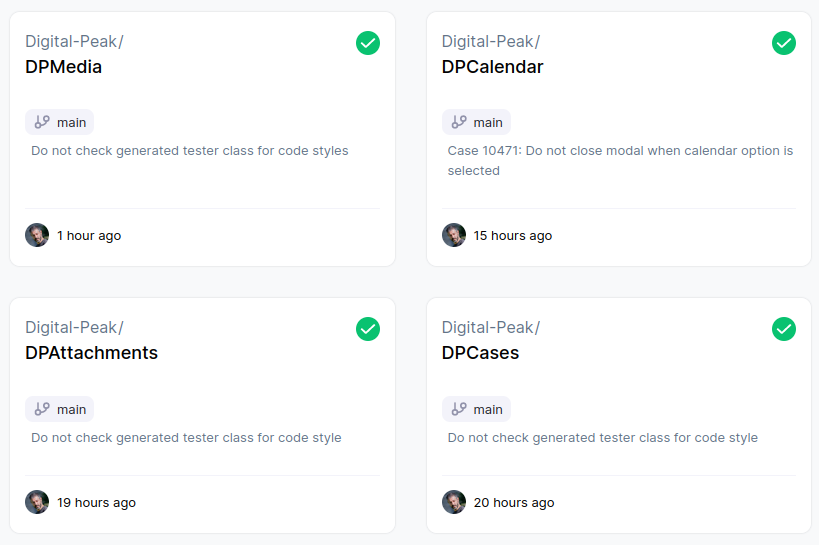Click Digital-Peak/ owner above DPMedia
This screenshot has height=545, width=819.
click(x=74, y=41)
